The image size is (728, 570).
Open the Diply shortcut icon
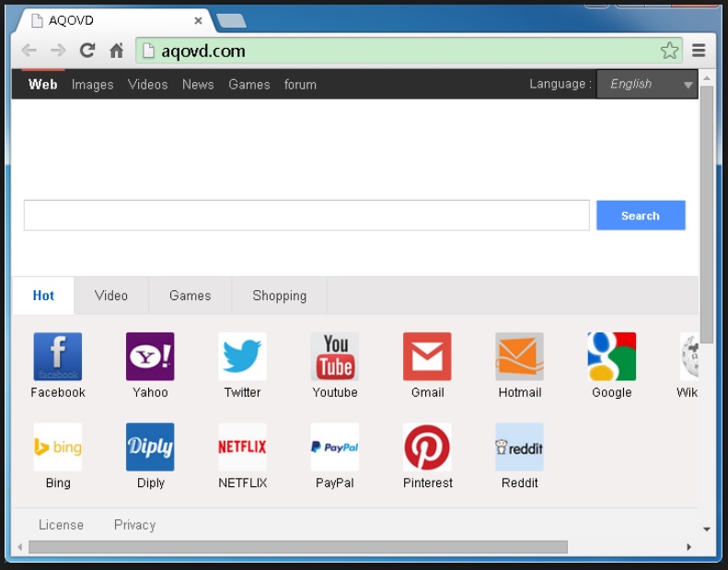click(x=150, y=447)
